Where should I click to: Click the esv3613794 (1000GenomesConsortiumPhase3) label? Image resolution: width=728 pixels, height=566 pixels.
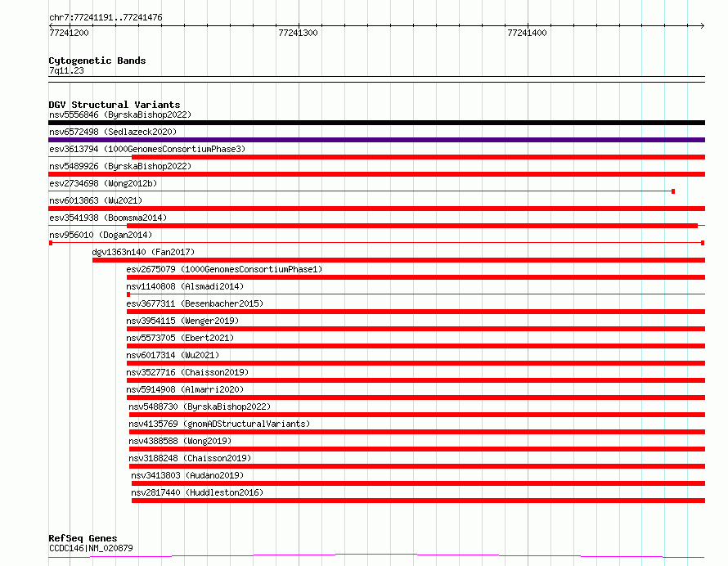pyautogui.click(x=147, y=149)
